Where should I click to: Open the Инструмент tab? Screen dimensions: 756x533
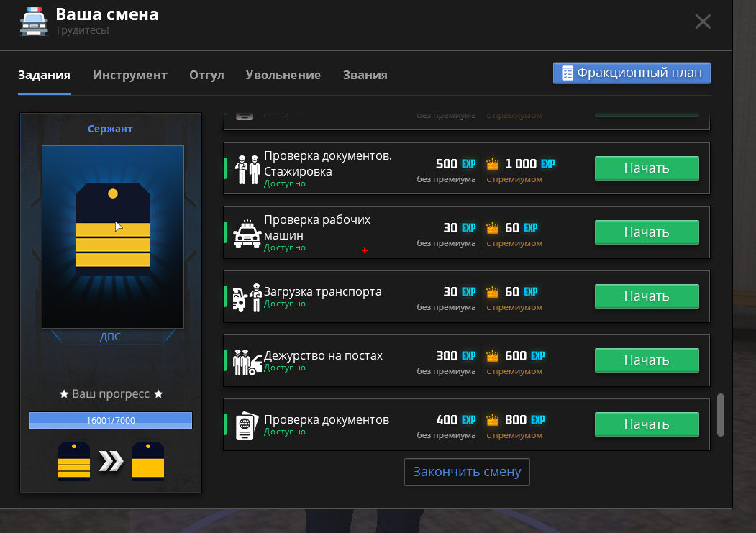129,75
